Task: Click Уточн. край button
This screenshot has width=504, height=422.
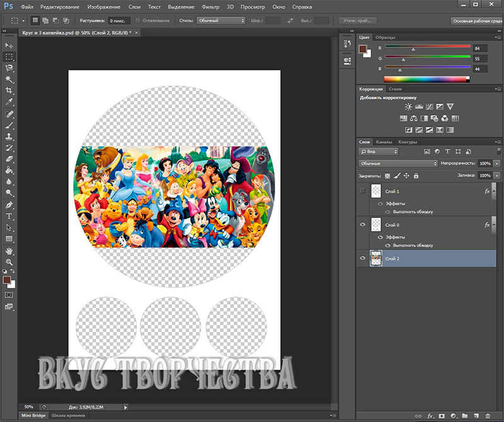Action: [x=357, y=21]
